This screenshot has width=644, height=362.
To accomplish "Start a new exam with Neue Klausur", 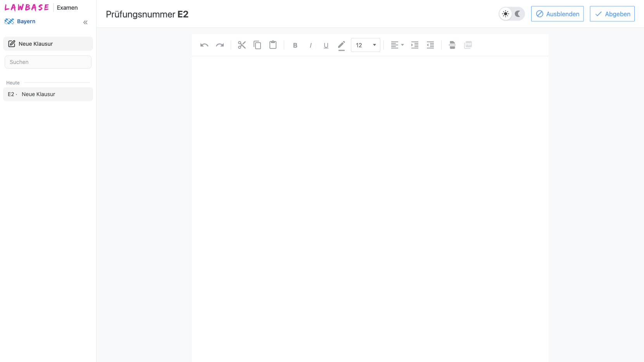I will pyautogui.click(x=48, y=44).
